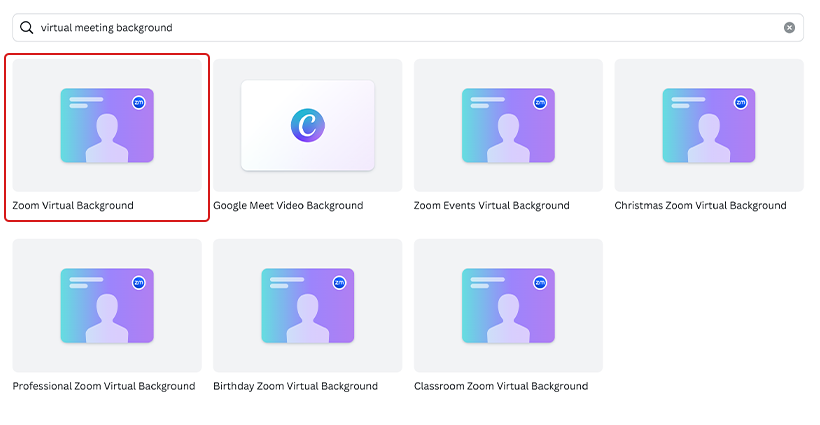Click the Canva logo in Google Meet card
This screenshot has height=425, width=820.
[x=308, y=125]
